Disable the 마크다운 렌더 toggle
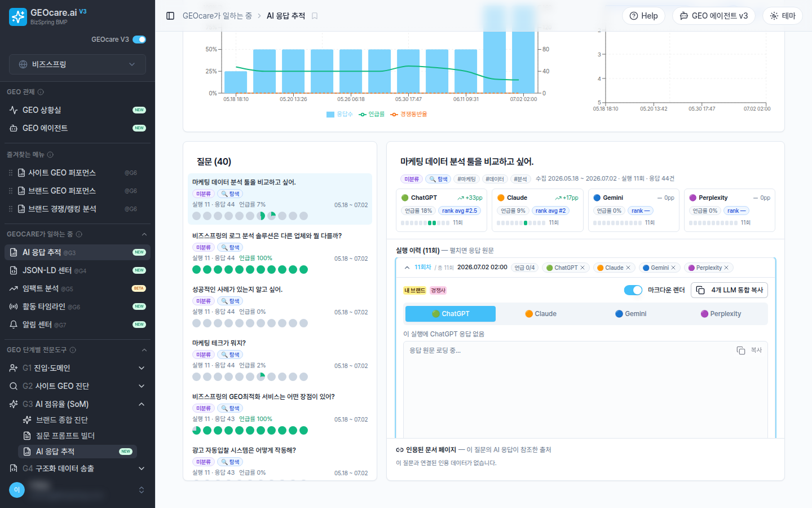This screenshot has width=812, height=508. pyautogui.click(x=633, y=290)
